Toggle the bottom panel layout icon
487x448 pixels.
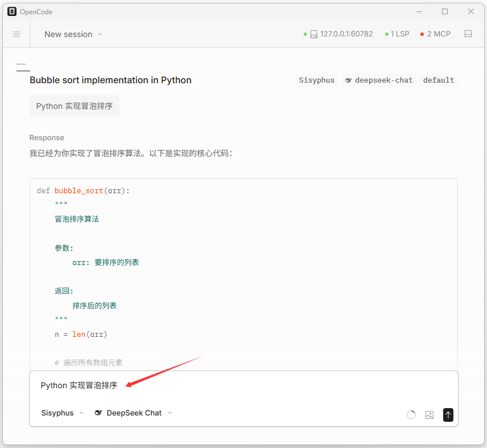[x=468, y=34]
